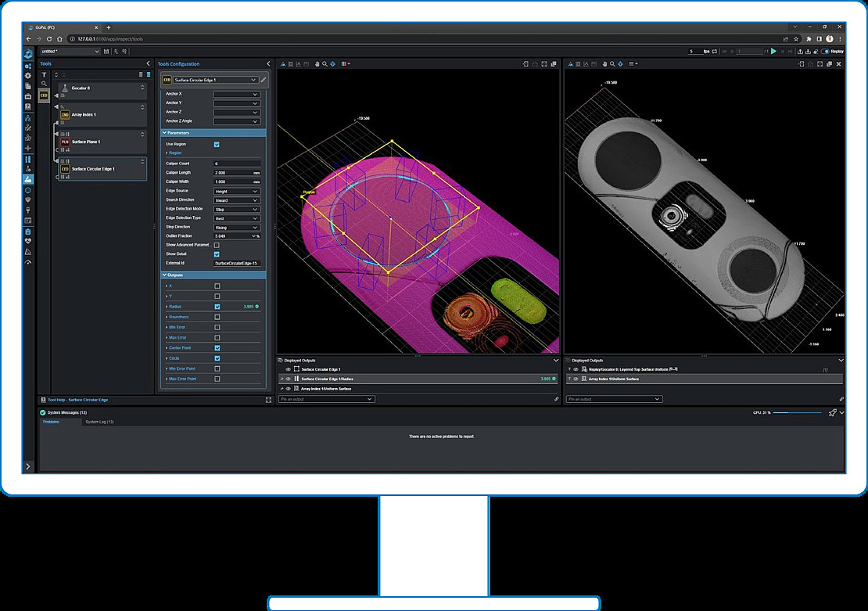Toggle the Replay switch

[825, 52]
